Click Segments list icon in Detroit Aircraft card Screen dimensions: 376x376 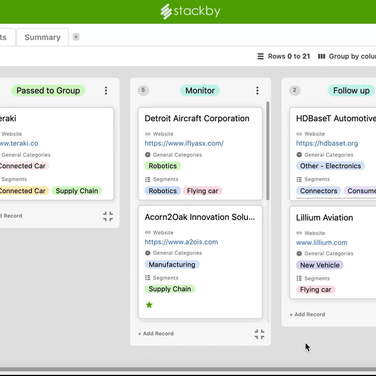[148, 179]
